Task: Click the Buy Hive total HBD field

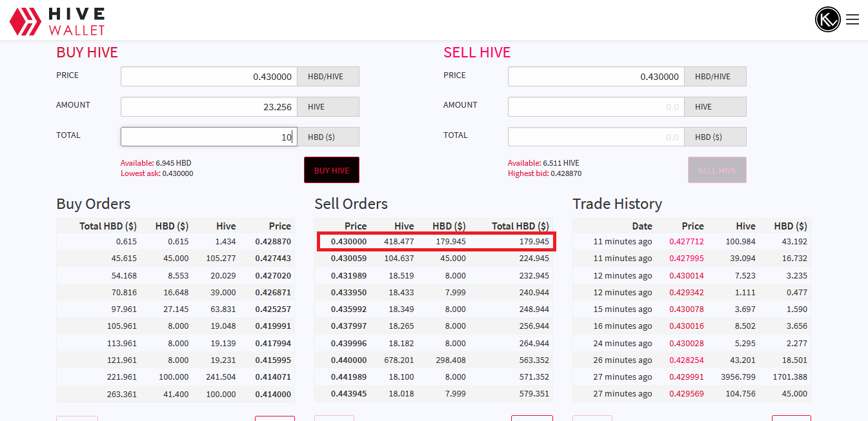Action: pyautogui.click(x=208, y=137)
